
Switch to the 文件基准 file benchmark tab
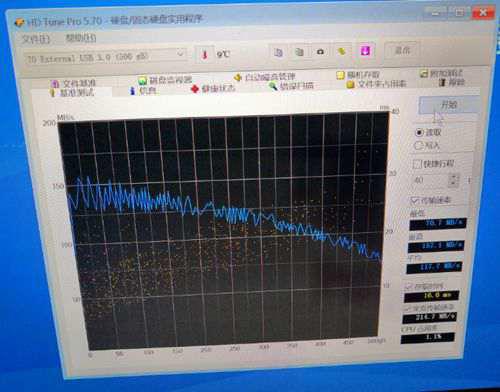[x=74, y=83]
